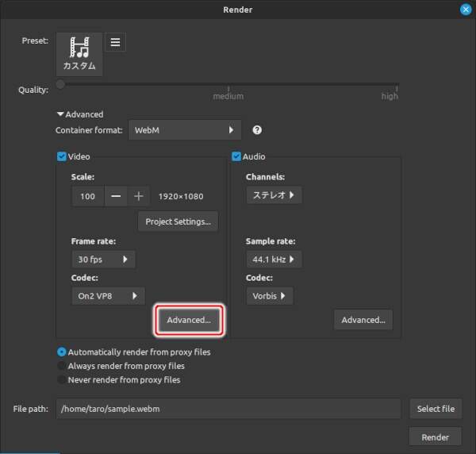
Task: Close the Render dialog window
Action: click(466, 10)
